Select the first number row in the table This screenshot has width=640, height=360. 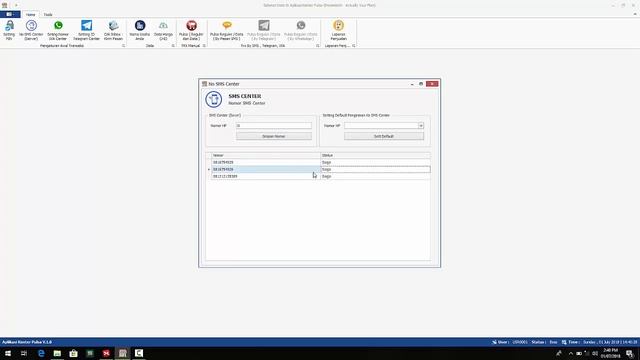[x=266, y=162]
